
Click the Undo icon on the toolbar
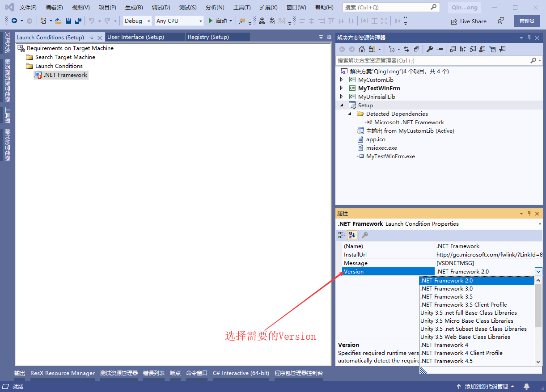point(91,21)
